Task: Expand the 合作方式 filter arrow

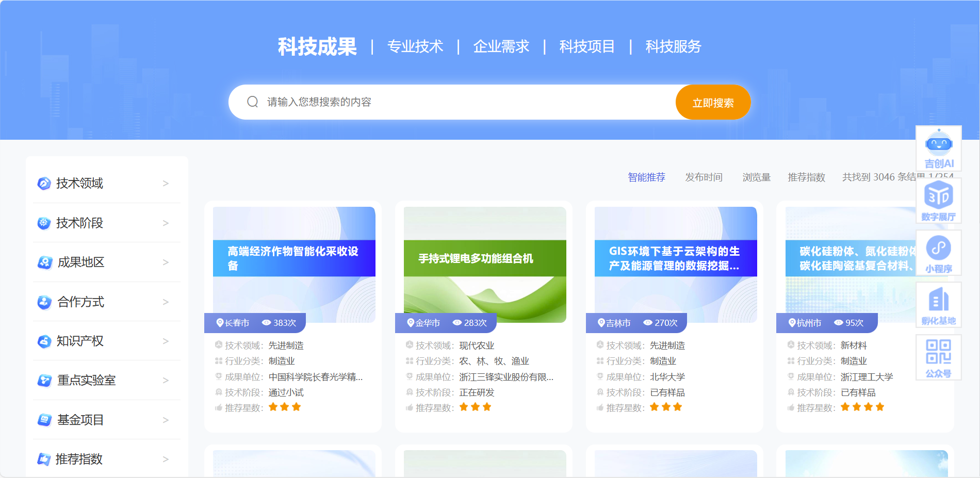Action: tap(166, 302)
